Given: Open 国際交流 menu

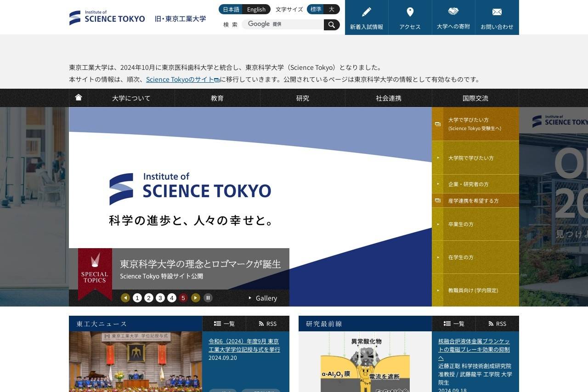Looking at the screenshot, I should tap(475, 98).
